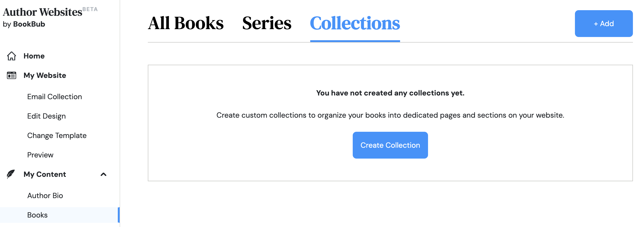
Task: Open the Email Collection page
Action: click(x=55, y=96)
